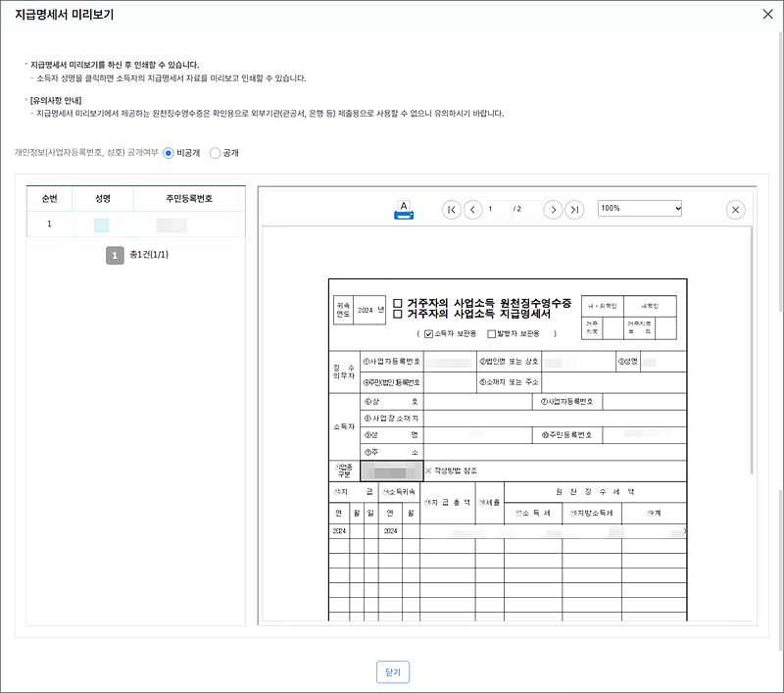Open the 100% zoom level dropdown
Image resolution: width=784 pixels, height=693 pixels.
coord(642,209)
